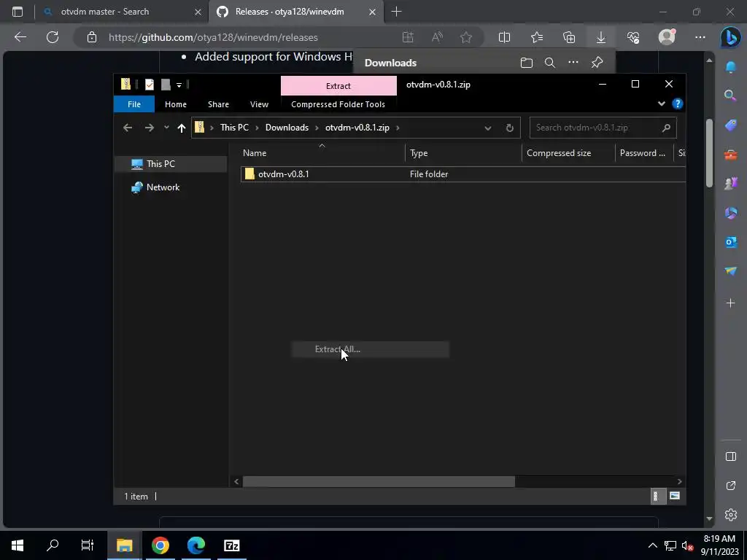Expand the Explorer ribbon chevron
Screen dimensions: 747x560
[x=661, y=104]
